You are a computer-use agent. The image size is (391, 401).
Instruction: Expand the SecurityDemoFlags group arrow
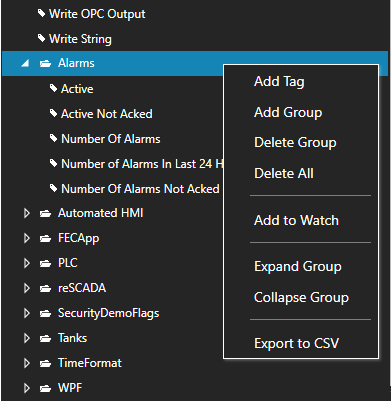coord(27,313)
